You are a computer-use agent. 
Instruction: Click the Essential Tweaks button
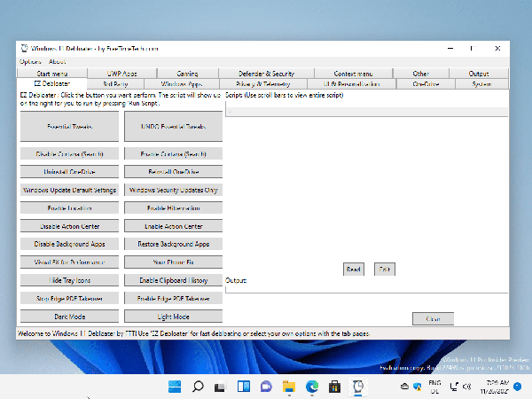pyautogui.click(x=69, y=126)
